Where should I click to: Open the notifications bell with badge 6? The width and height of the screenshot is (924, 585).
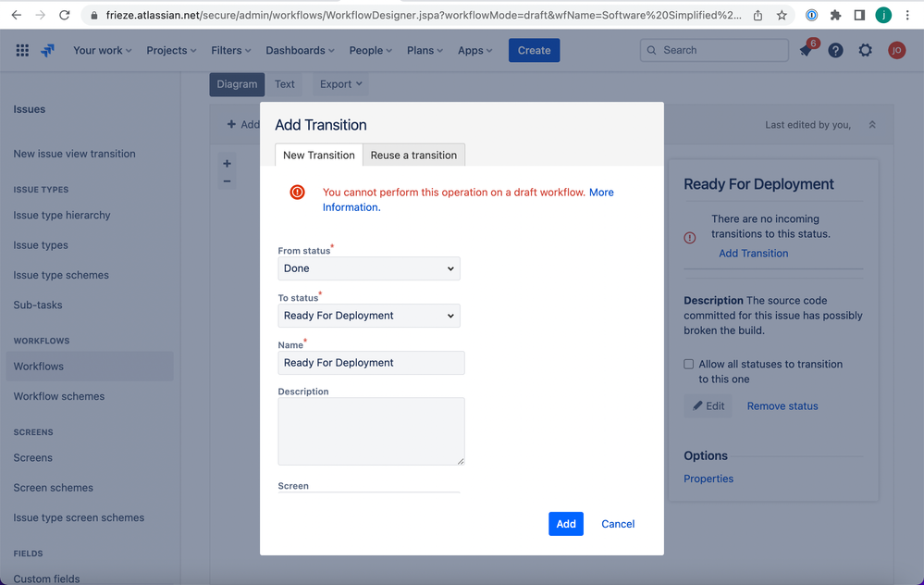[x=807, y=51]
